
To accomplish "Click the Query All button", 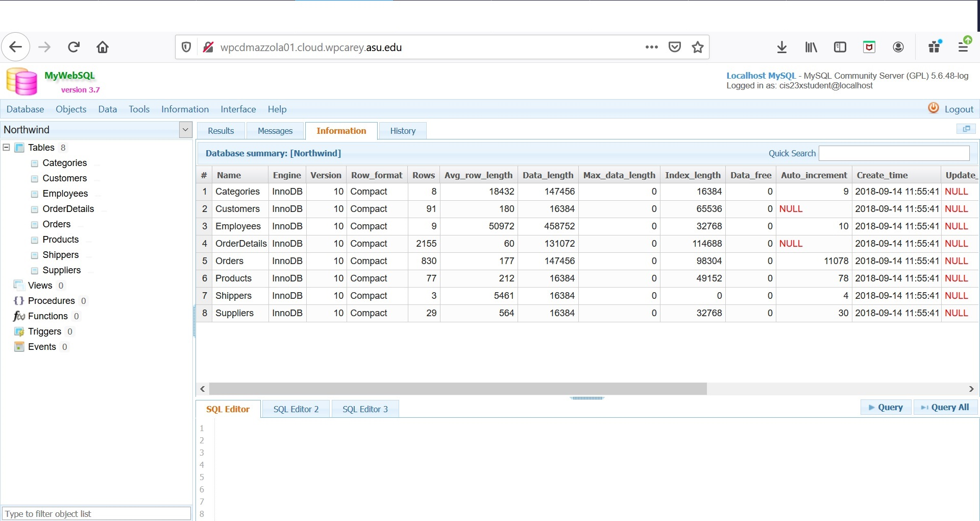I will 945,407.
